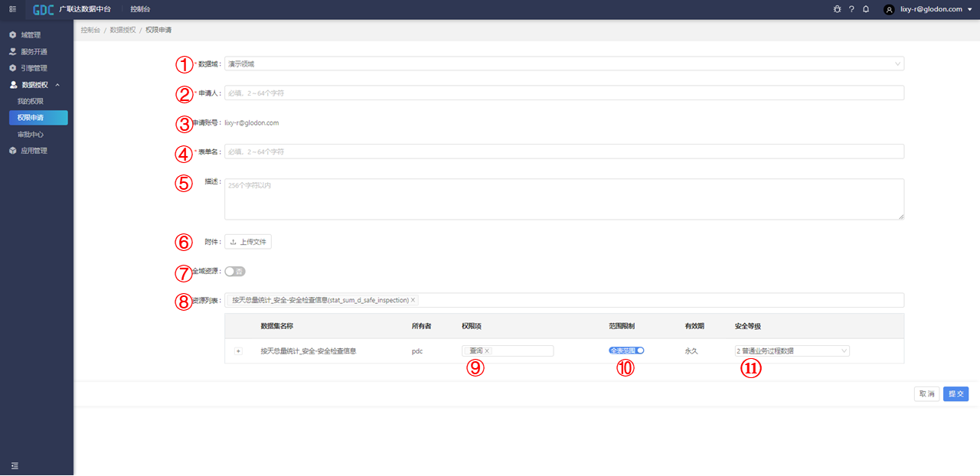Click the 上传文件 upload button
Viewport: 980px width, 476px height.
click(248, 243)
